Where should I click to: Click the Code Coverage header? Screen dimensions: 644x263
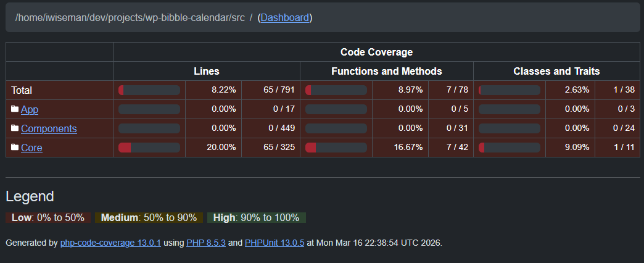pyautogui.click(x=377, y=52)
